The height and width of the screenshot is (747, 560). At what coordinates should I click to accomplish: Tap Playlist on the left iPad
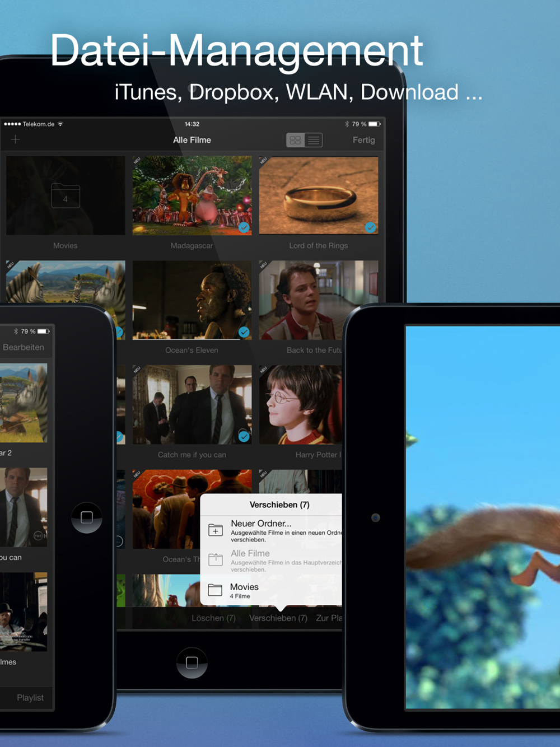coord(30,698)
